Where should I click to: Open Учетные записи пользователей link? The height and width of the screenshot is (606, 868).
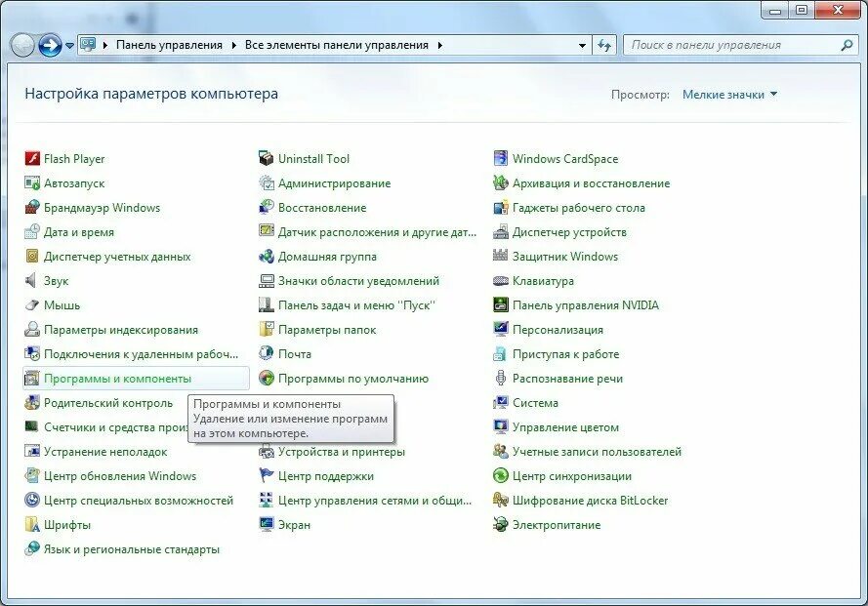pos(597,452)
